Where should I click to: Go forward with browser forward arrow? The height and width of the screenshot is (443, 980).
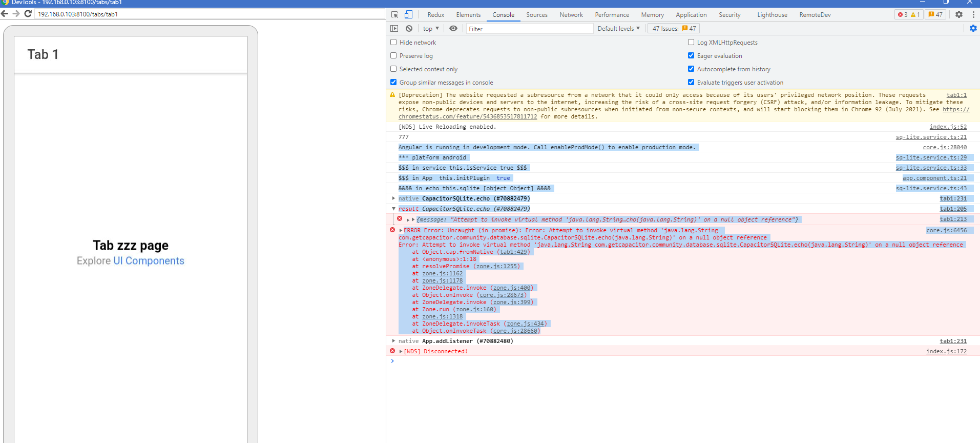tap(16, 14)
